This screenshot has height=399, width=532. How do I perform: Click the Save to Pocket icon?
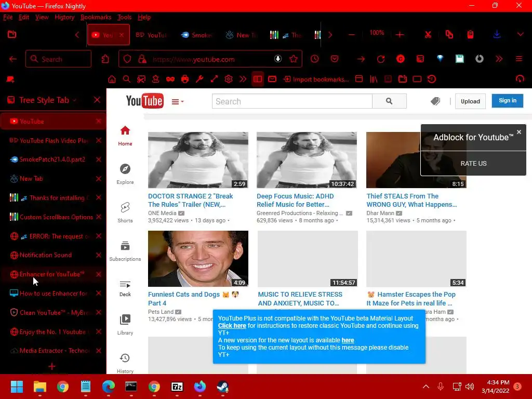click(x=335, y=59)
